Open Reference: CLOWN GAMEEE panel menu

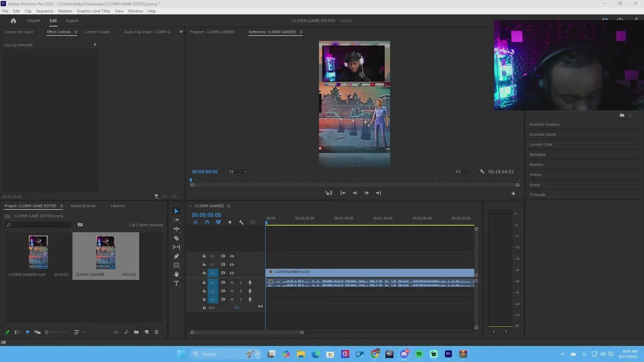click(301, 32)
